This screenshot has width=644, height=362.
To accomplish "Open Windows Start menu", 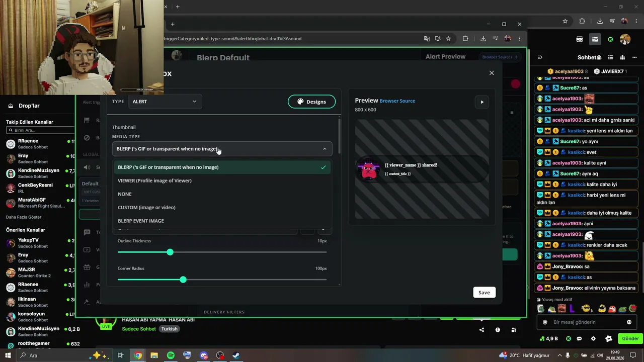I will click(x=8, y=355).
